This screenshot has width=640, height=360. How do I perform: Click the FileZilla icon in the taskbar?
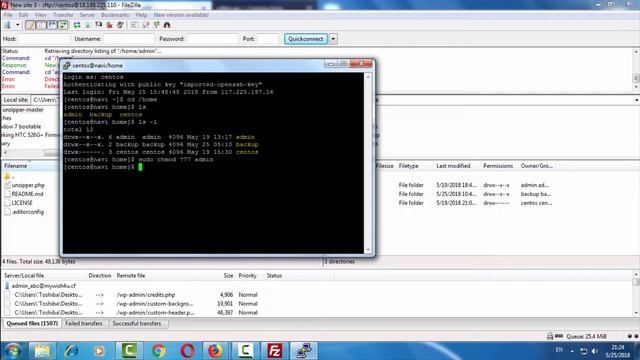click(x=274, y=351)
